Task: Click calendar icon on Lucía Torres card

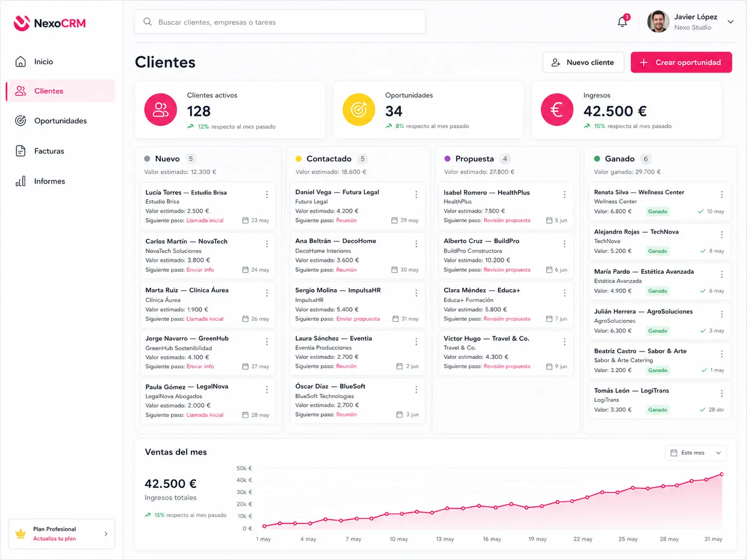Action: click(x=246, y=220)
